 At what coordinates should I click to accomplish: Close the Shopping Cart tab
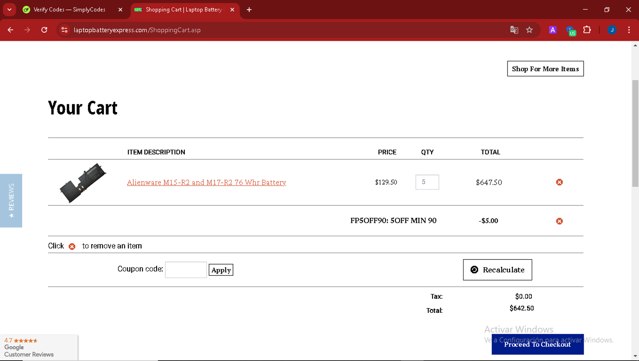pos(232,9)
